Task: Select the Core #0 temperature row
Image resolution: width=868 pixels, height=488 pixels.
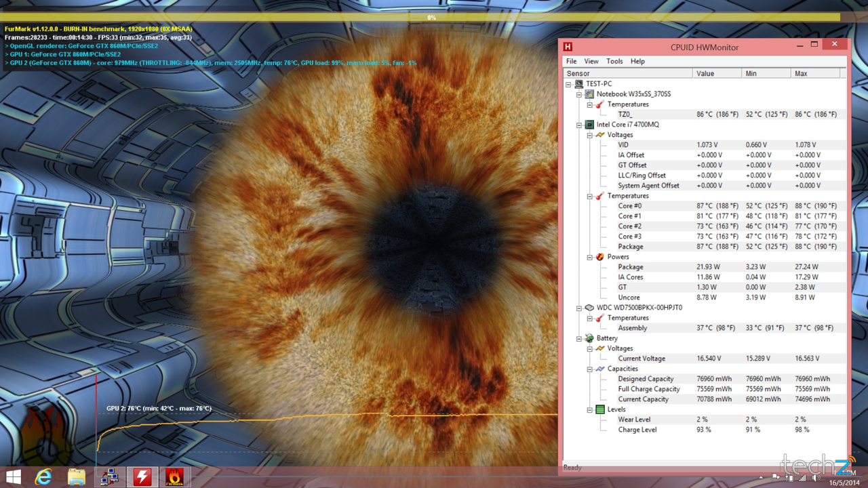Action: click(630, 206)
